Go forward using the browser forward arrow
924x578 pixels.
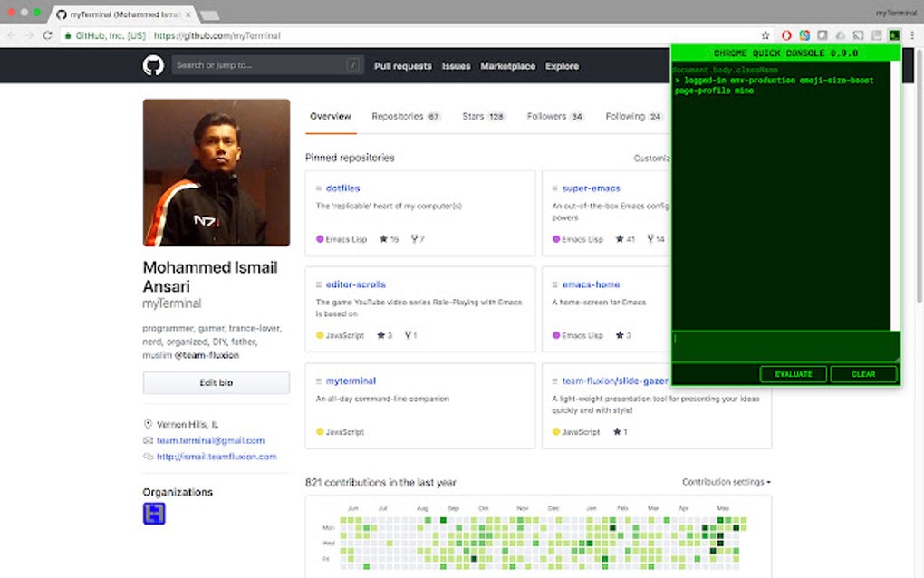[29, 35]
